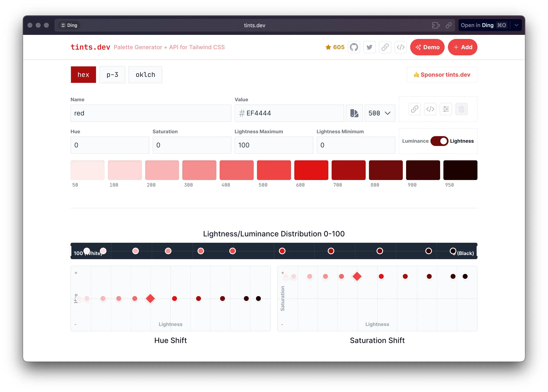Switch to hex color format tab
This screenshot has width=548, height=392.
(83, 75)
